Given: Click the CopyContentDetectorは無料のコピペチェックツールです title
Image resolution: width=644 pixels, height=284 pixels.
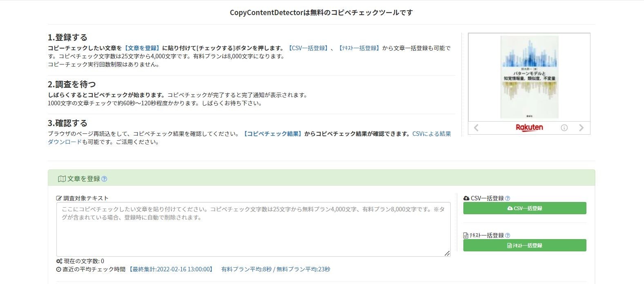Looking at the screenshot, I should tap(321, 13).
